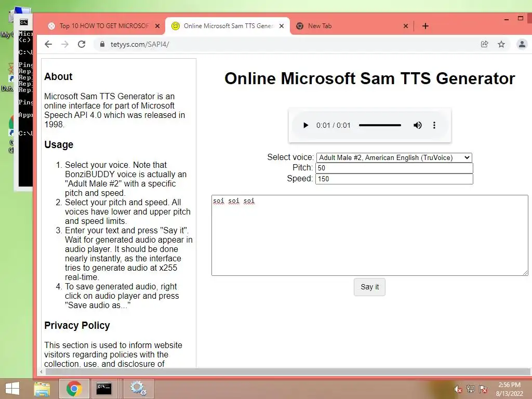Click the text area containing soi soi soi
The image size is (532, 399).
pos(369,235)
